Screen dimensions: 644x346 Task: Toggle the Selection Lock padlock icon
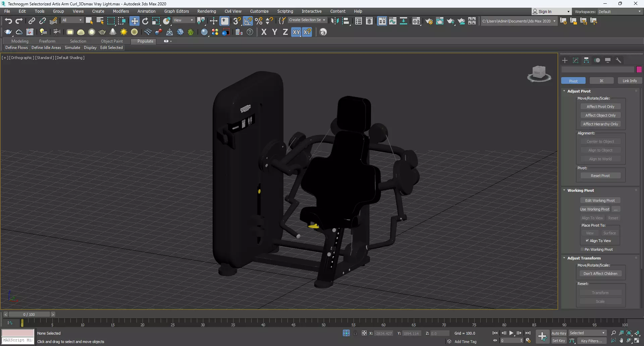tap(355, 333)
